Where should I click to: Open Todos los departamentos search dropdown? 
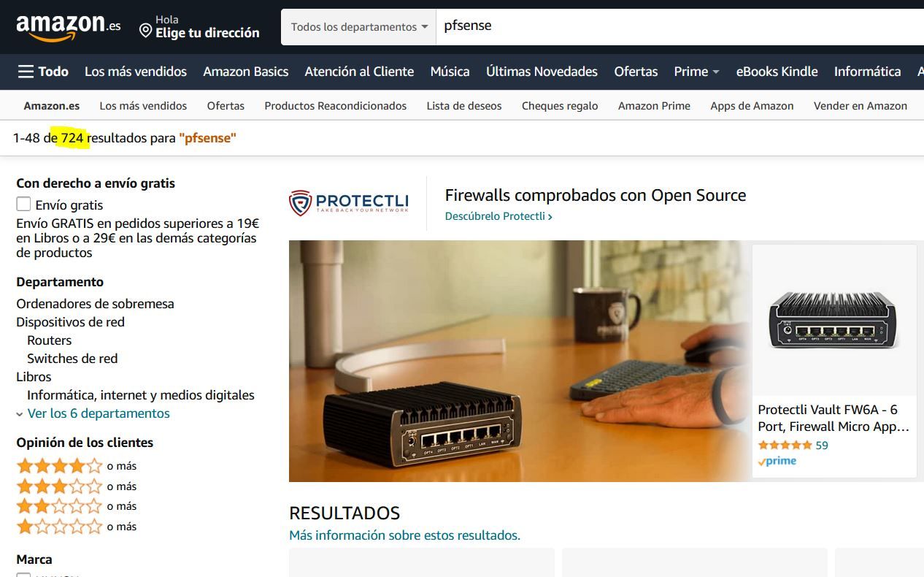(x=359, y=27)
